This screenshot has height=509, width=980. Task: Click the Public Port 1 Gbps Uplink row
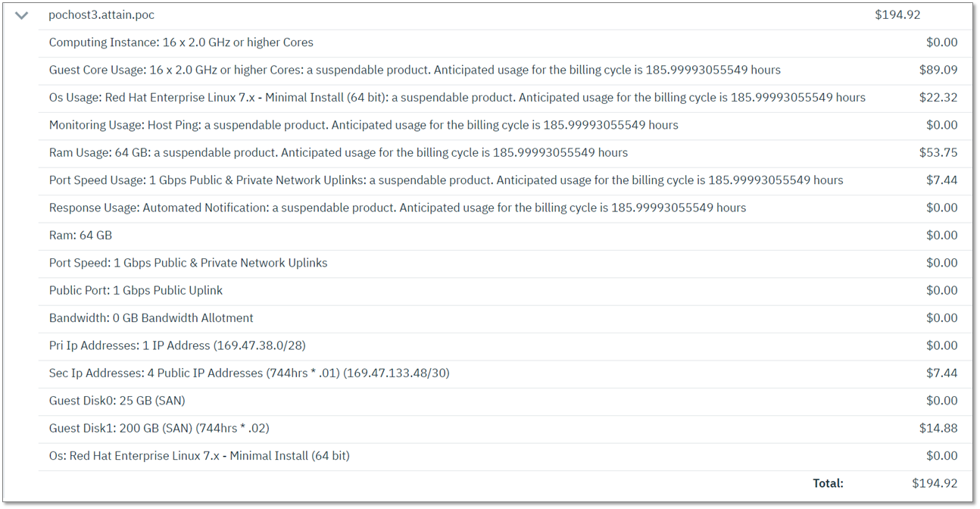(x=136, y=291)
